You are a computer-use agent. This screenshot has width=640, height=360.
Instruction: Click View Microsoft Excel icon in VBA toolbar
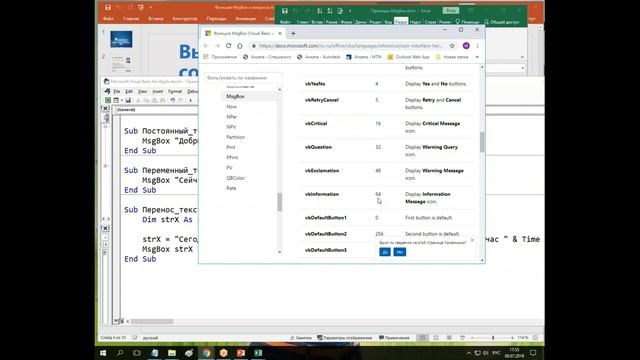click(x=108, y=100)
